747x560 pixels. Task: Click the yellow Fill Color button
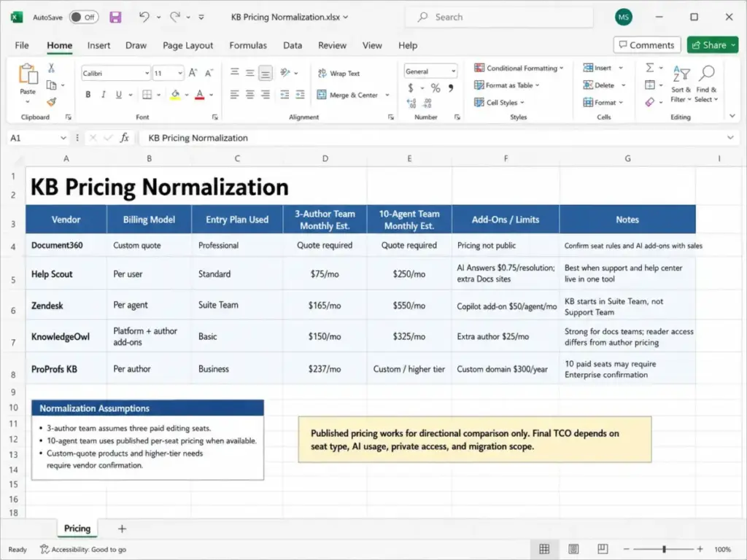click(175, 95)
